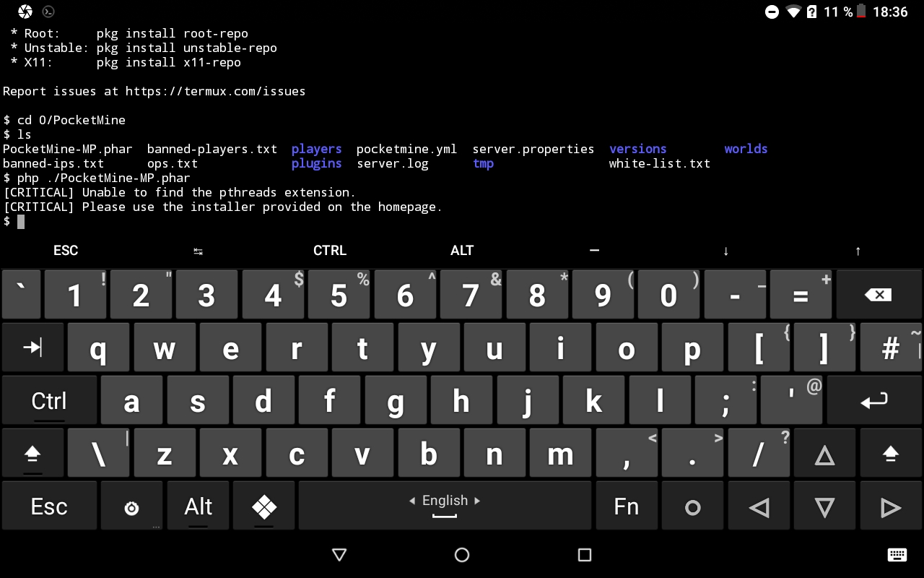Tap the diamond Meta key beside Alt
The height and width of the screenshot is (578, 924).
[x=263, y=507]
